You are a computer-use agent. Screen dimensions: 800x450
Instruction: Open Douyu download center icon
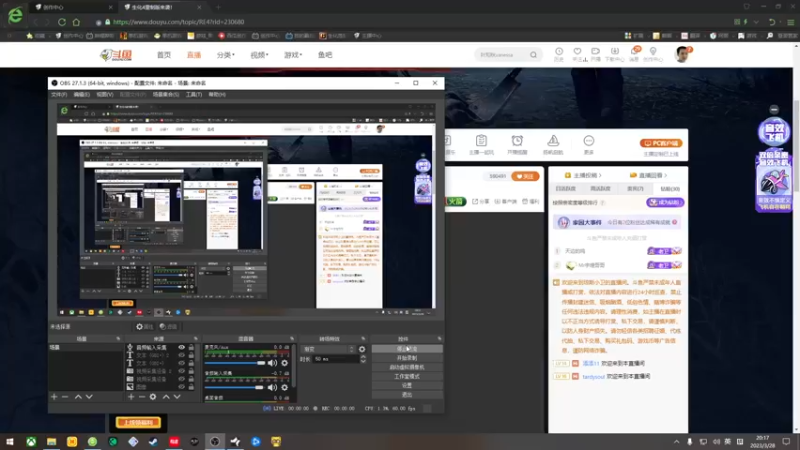tap(614, 54)
